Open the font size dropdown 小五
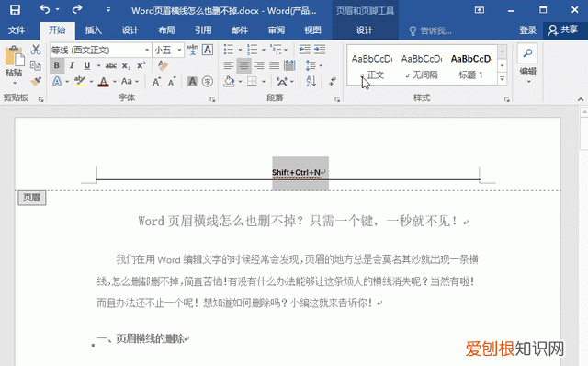588x366 pixels. pyautogui.click(x=179, y=50)
